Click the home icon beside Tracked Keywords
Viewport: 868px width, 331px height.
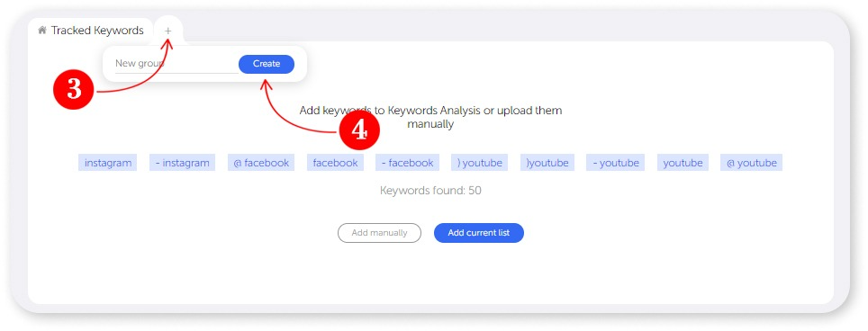coord(41,31)
